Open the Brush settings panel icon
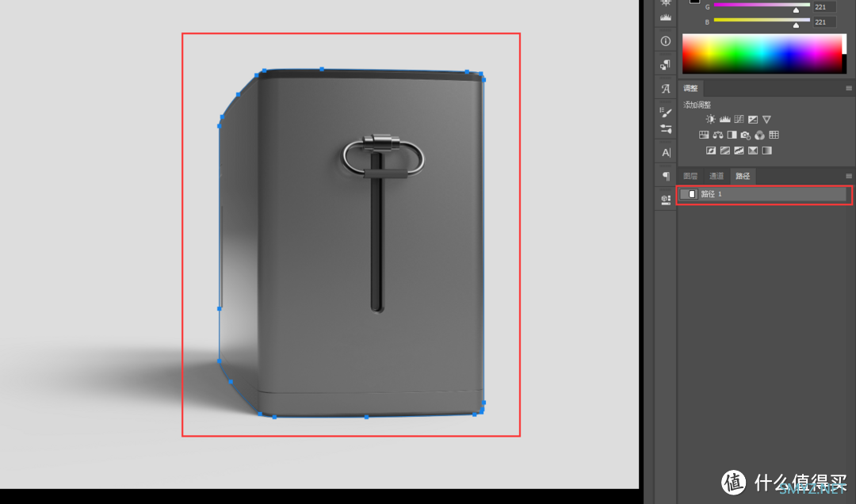This screenshot has width=856, height=504. (666, 113)
